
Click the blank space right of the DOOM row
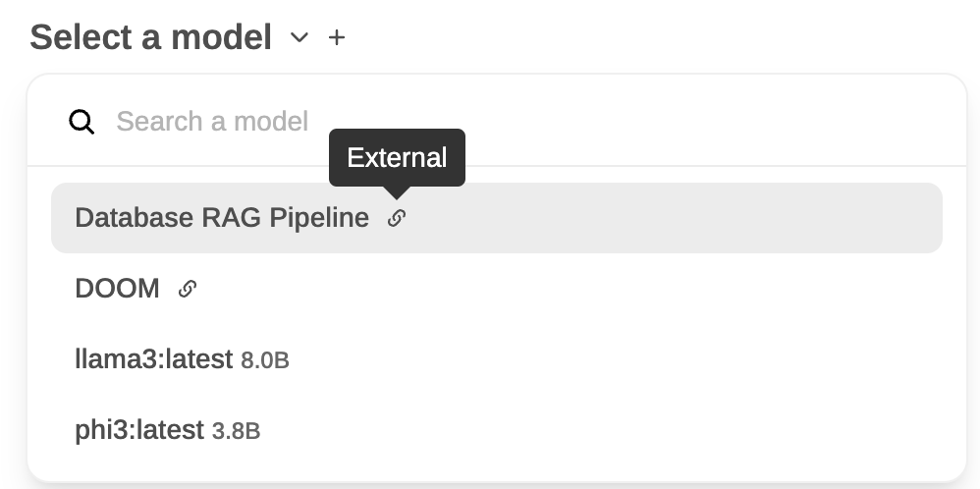[x=638, y=289]
